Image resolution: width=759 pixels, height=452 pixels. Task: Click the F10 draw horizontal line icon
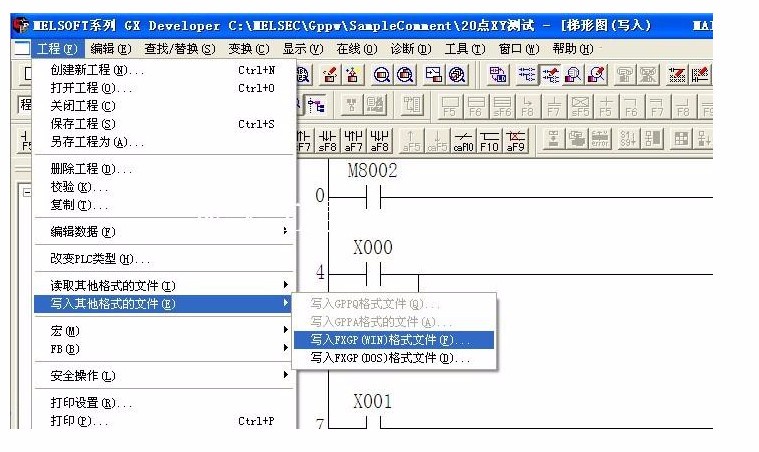[x=489, y=141]
